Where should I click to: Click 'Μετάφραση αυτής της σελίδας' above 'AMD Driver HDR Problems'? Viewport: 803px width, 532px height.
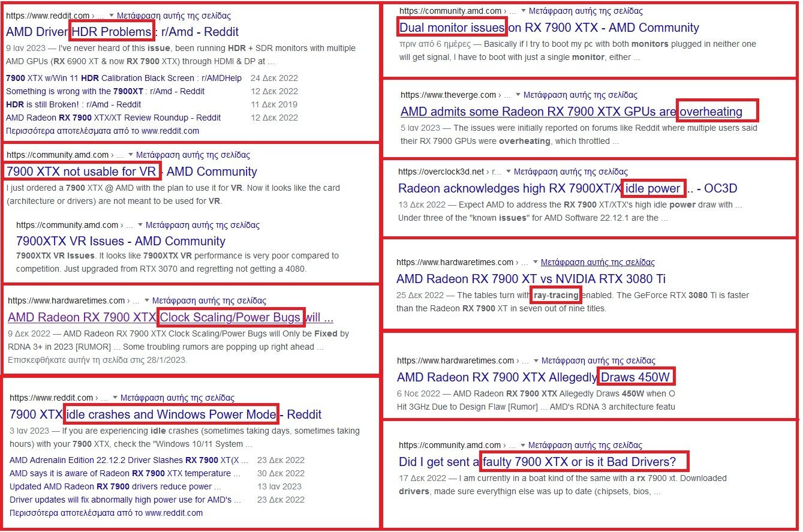(173, 16)
